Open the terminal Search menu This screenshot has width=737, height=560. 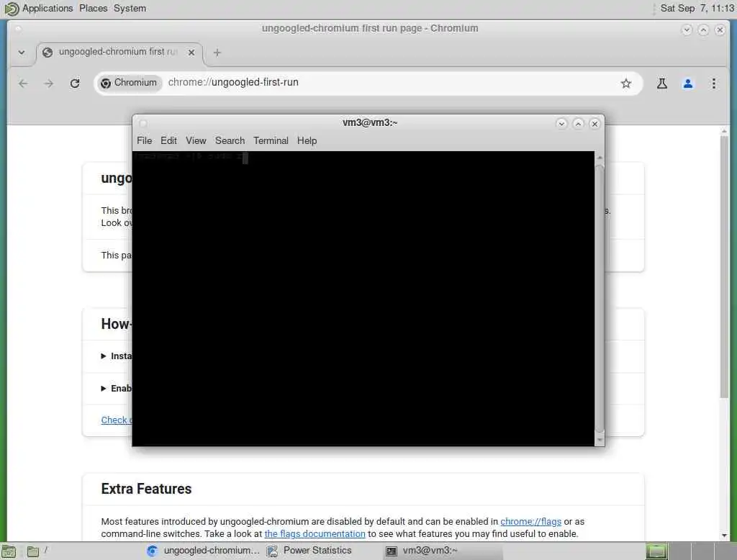pos(230,140)
